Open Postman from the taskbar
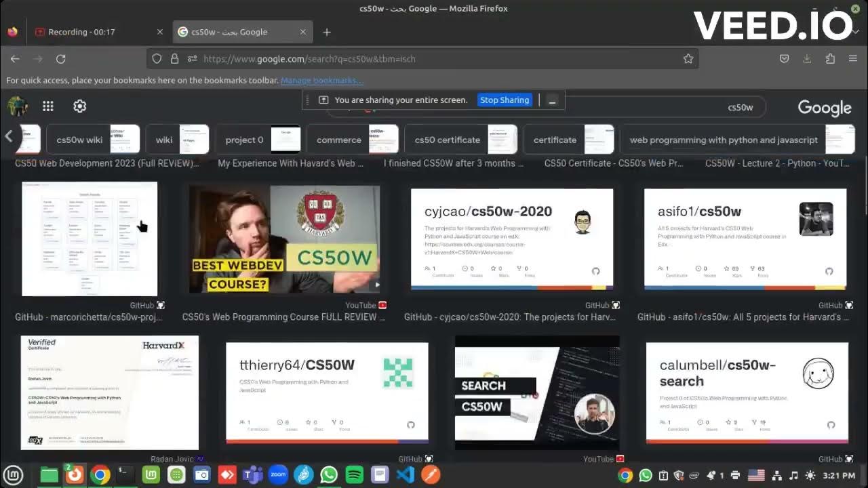Image resolution: width=868 pixels, height=488 pixels. click(x=431, y=475)
